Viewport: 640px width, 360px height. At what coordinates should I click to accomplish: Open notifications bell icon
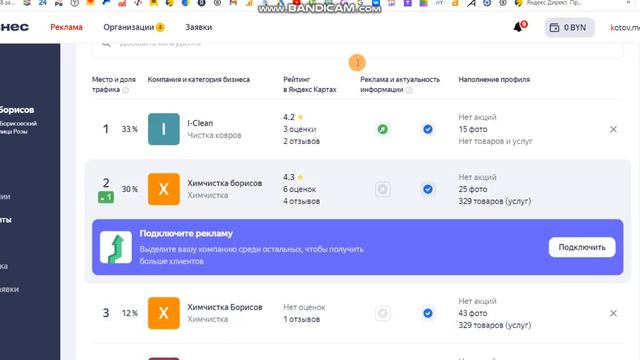518,27
